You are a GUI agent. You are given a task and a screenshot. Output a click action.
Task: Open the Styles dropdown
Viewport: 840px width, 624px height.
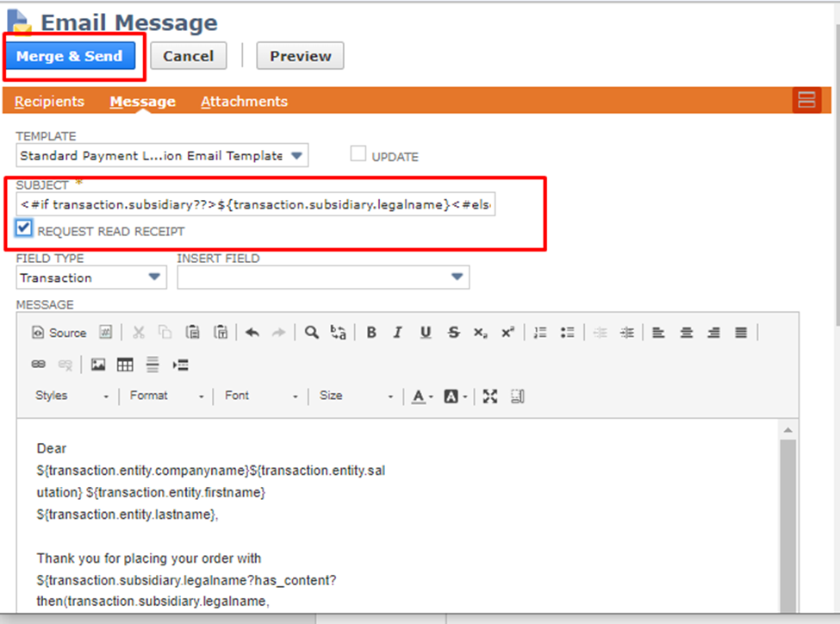72,396
